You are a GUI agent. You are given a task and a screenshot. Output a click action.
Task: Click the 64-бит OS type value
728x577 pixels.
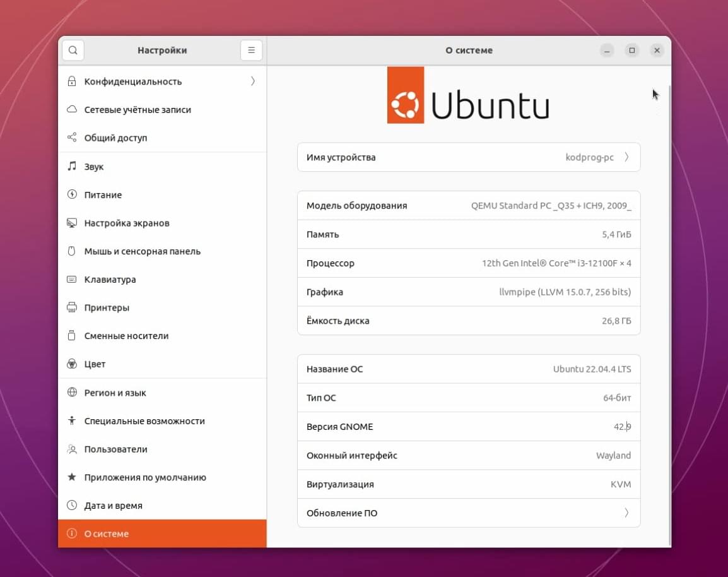coord(617,398)
